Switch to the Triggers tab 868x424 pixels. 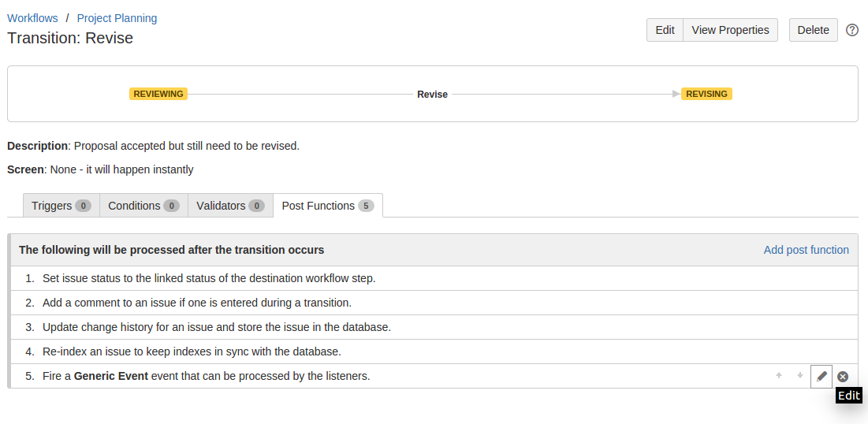[x=61, y=206]
